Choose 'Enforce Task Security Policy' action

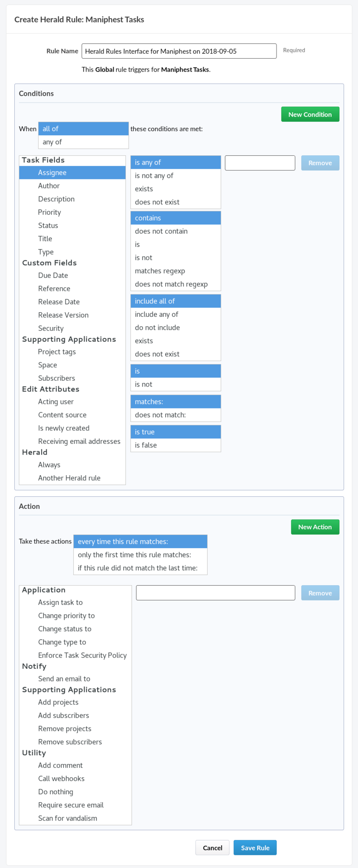click(x=75, y=655)
